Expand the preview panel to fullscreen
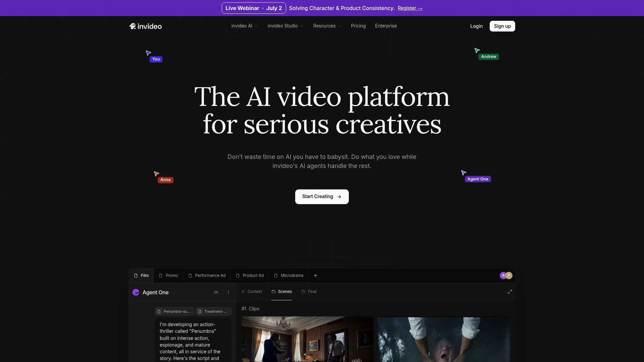Image resolution: width=644 pixels, height=362 pixels. tap(510, 292)
